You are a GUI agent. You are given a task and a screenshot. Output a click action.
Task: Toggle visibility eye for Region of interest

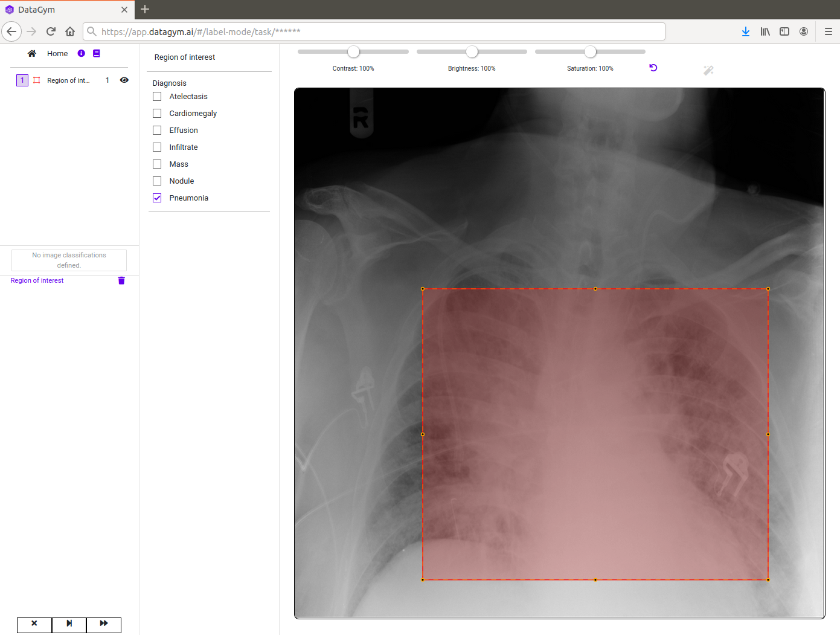point(124,80)
